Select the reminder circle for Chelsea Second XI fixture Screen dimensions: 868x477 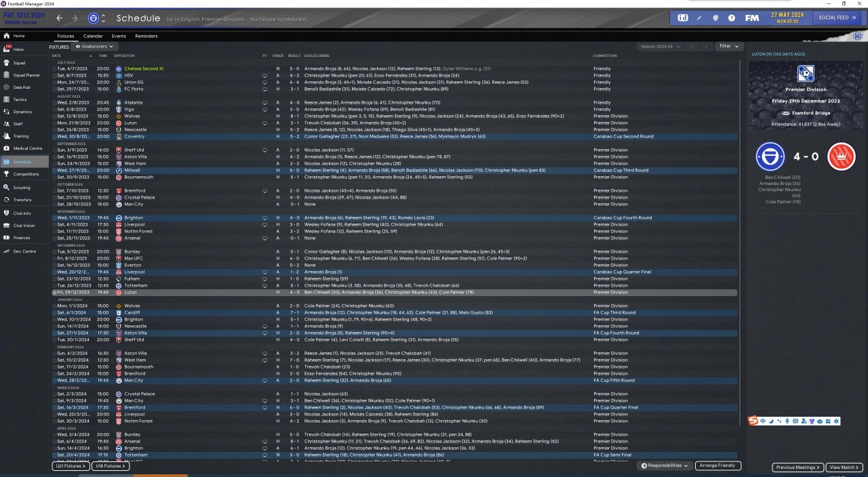[x=54, y=68]
